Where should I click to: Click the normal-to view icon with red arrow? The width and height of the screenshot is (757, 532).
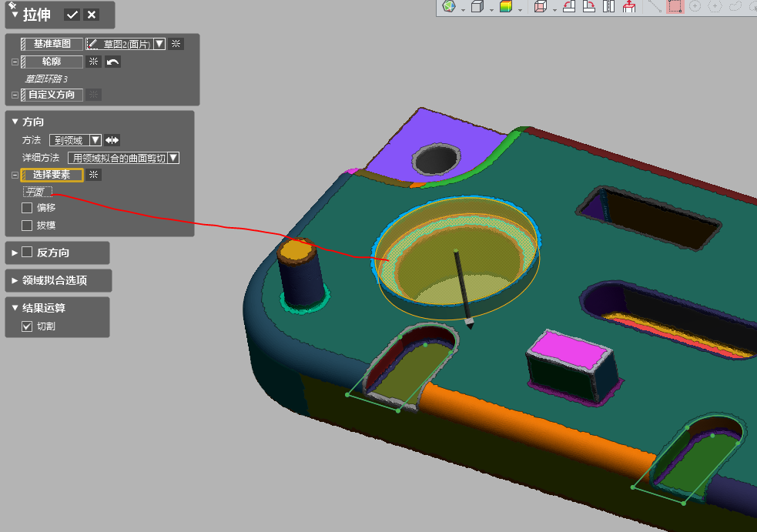coord(629,6)
